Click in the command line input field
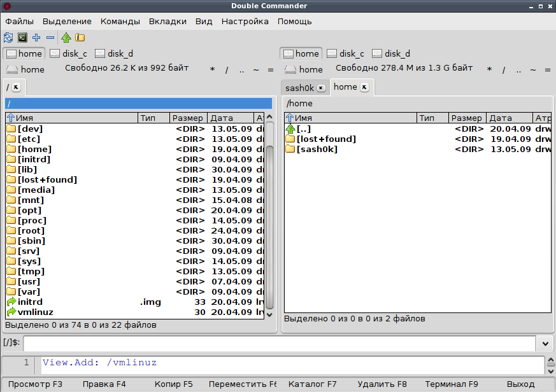556x392 pixels. 280,344
